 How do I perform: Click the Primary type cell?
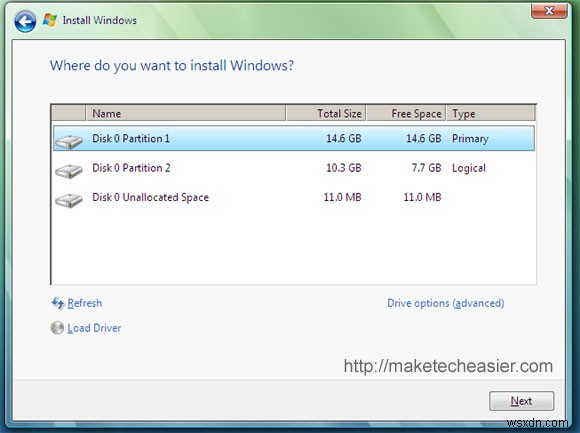470,139
